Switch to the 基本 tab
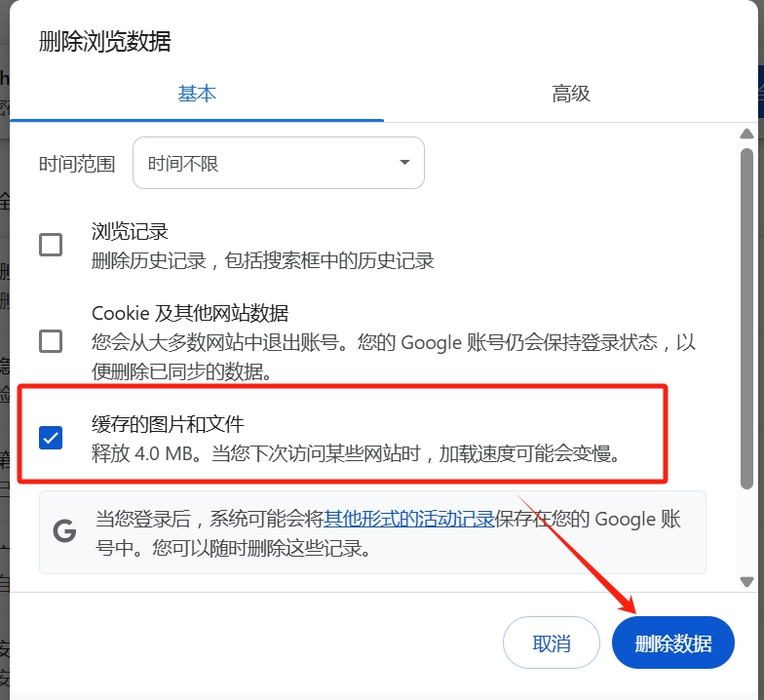Image resolution: width=764 pixels, height=700 pixels. coord(197,94)
